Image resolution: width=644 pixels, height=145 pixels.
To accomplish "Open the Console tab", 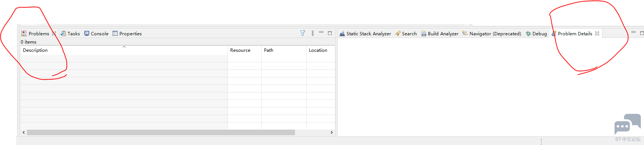I will [x=96, y=33].
